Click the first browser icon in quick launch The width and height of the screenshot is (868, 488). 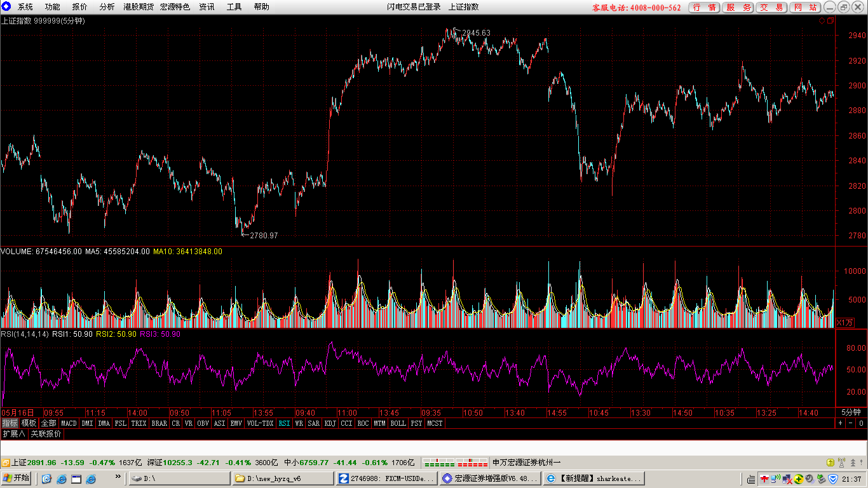[x=46, y=478]
